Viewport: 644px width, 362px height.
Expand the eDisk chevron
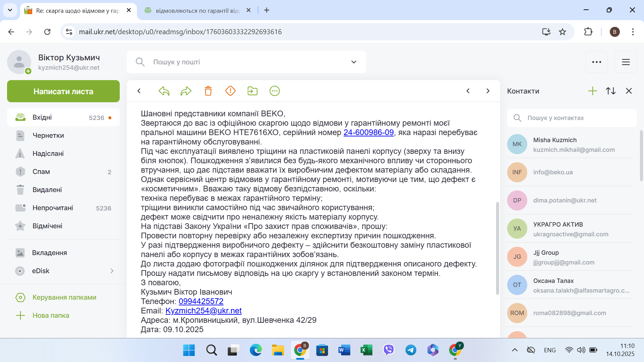(x=112, y=271)
